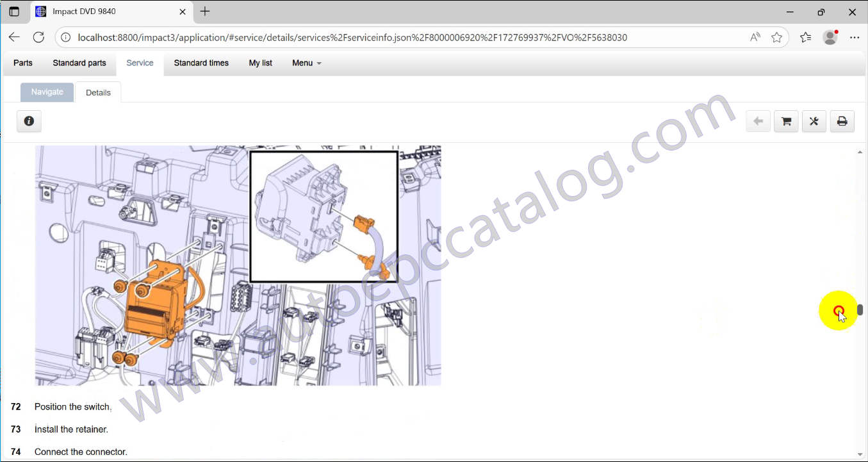
Task: Click the wrench and screwdriver tools icon
Action: coord(814,121)
